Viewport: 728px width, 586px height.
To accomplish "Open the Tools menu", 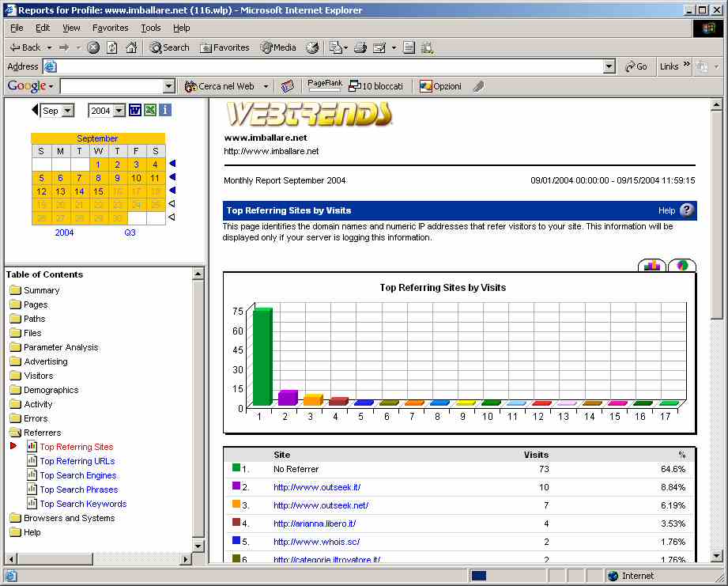I will 151,28.
